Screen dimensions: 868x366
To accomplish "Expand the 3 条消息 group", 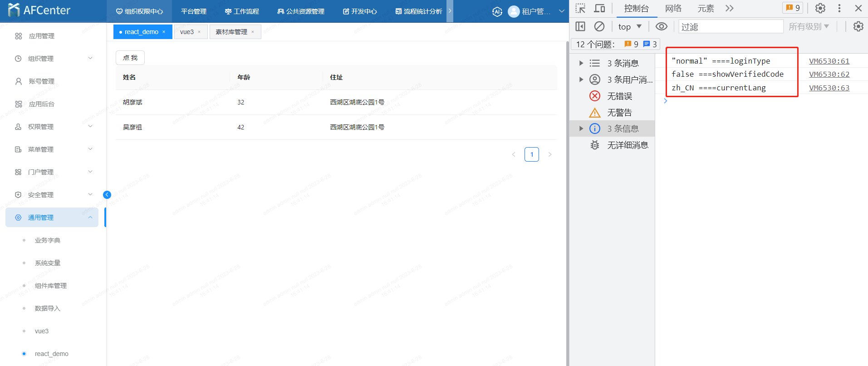I will coord(581,63).
